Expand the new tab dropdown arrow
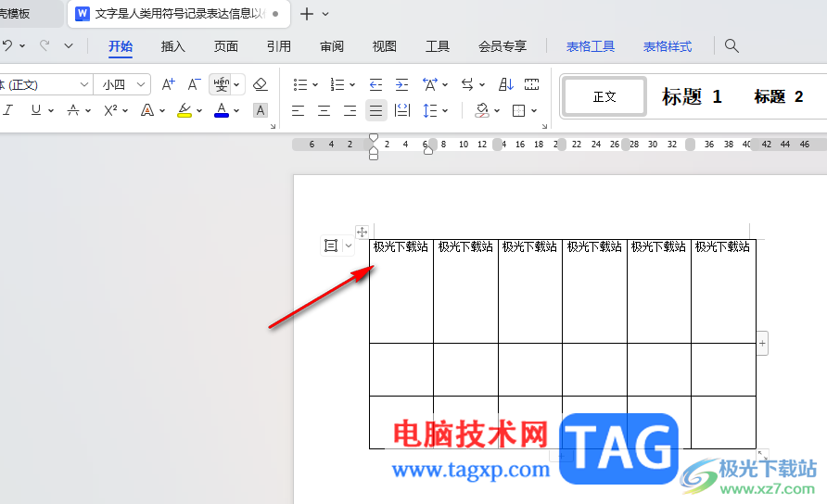Viewport: 827px width, 504px height. click(325, 14)
